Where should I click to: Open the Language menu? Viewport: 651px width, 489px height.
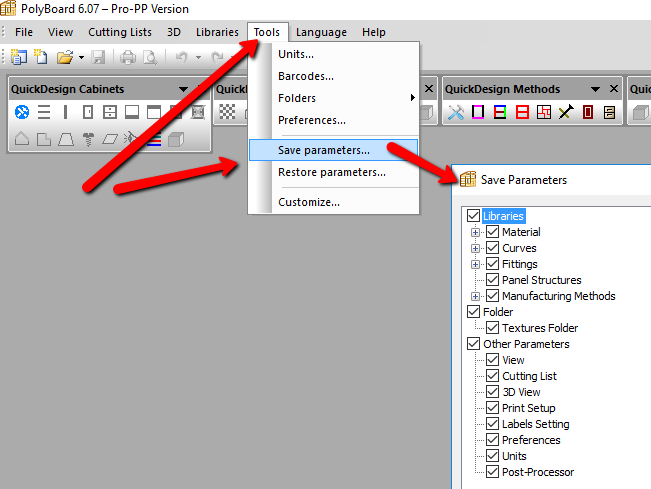pyautogui.click(x=321, y=32)
